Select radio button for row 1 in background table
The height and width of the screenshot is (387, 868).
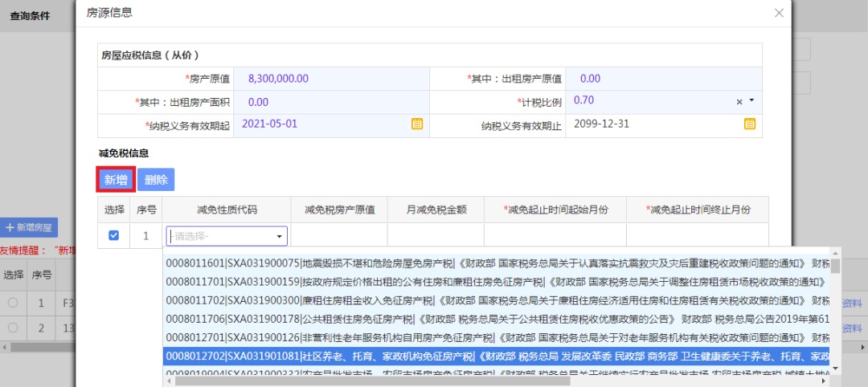(12, 303)
